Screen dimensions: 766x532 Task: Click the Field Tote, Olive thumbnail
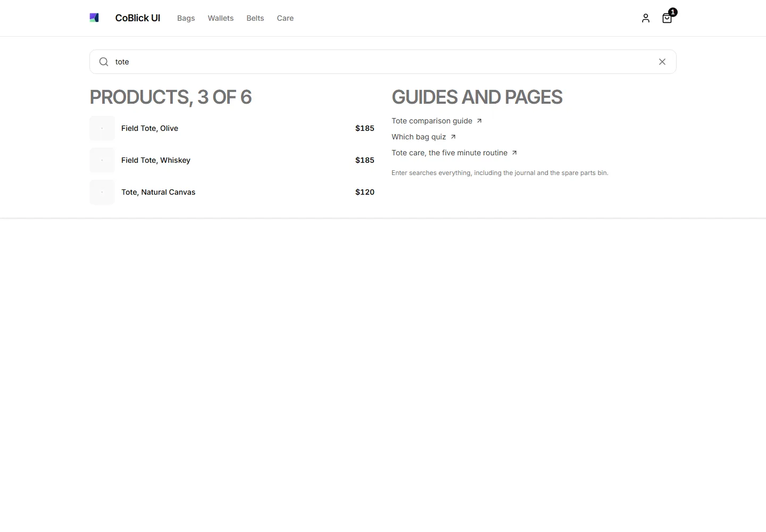pyautogui.click(x=102, y=128)
